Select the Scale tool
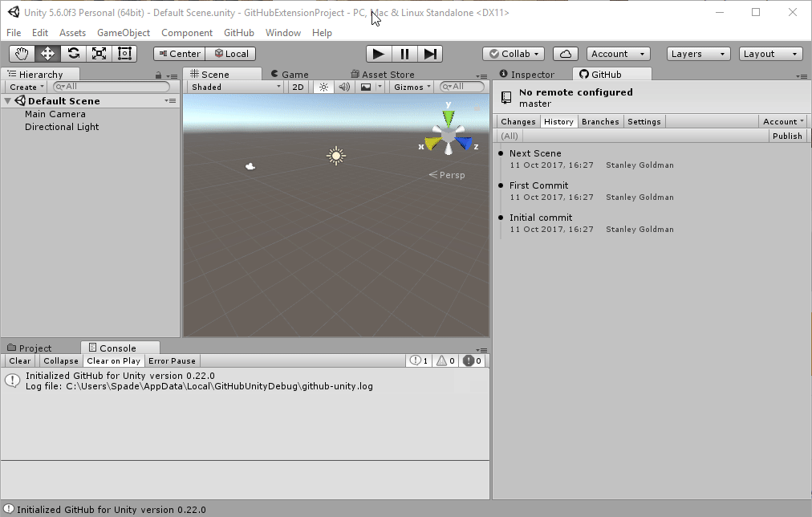 pos(99,54)
